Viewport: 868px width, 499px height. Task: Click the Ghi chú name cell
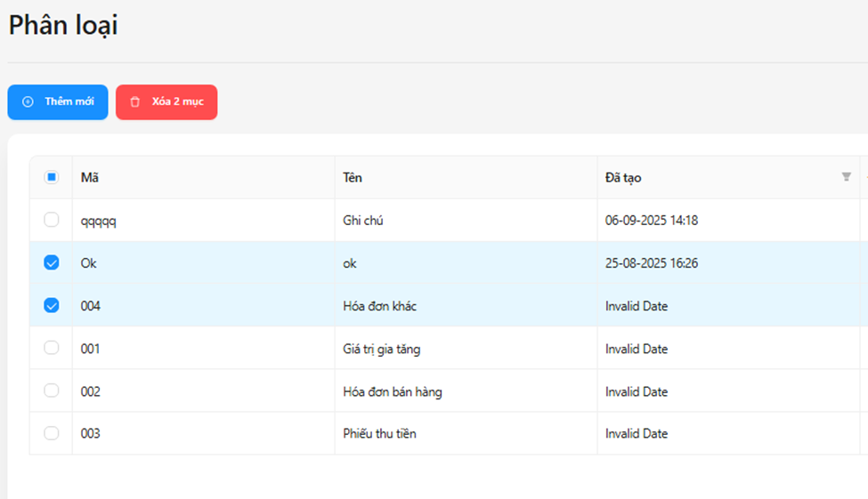[363, 221]
